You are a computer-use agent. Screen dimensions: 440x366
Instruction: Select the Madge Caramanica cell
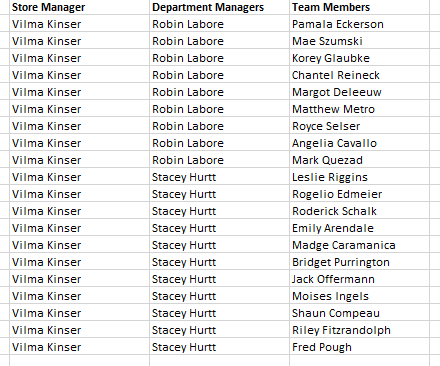click(x=359, y=245)
